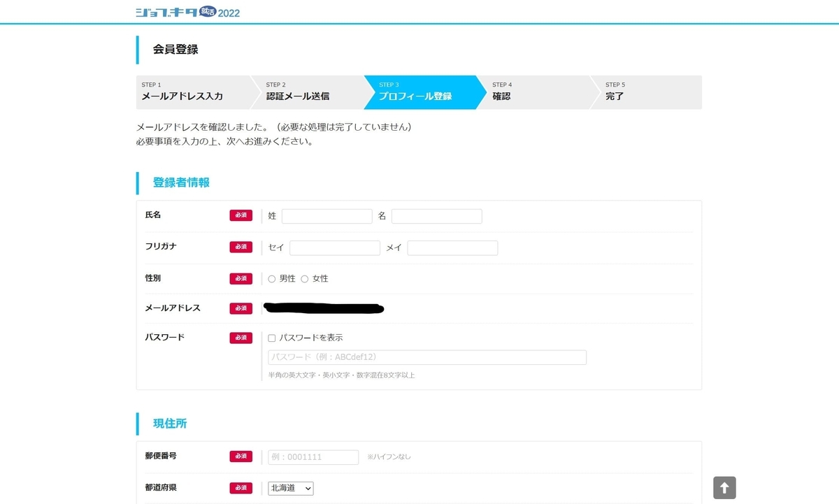Go to STEP 1 メールアドレス入力
Screen dimensions: 839x504
(193, 92)
